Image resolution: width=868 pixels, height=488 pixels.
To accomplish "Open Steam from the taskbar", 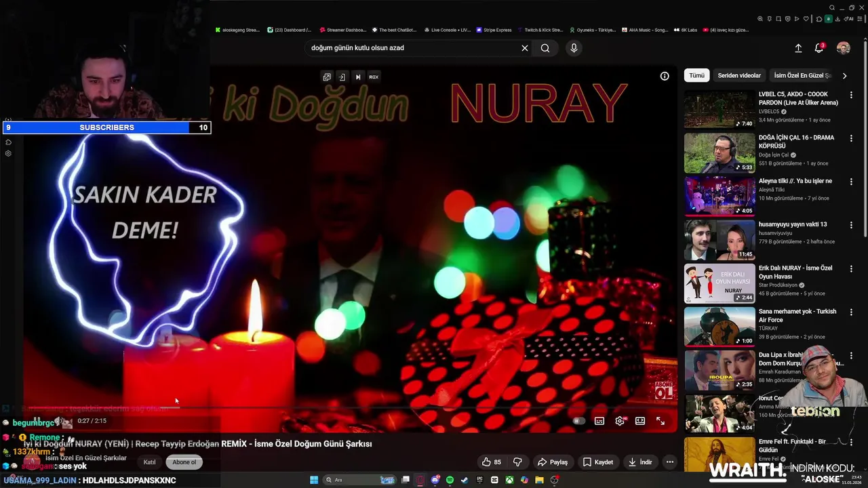I will 465,480.
